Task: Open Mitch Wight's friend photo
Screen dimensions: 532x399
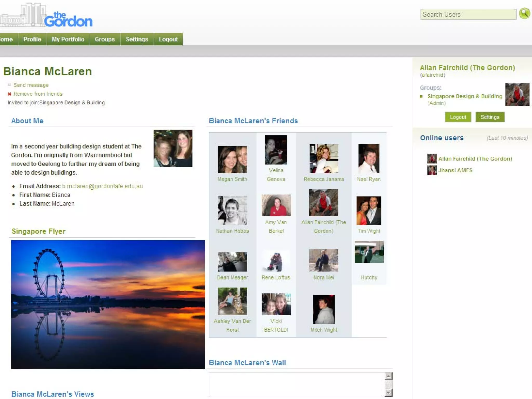Action: point(323,309)
